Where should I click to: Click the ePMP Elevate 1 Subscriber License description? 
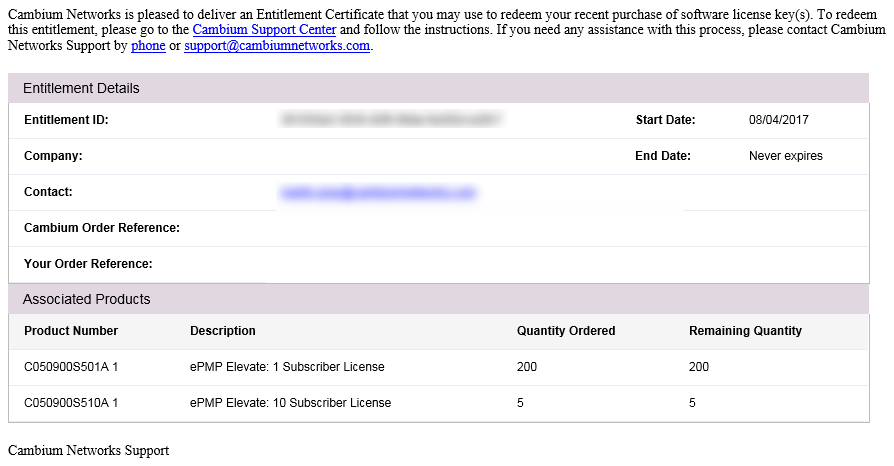(x=287, y=367)
